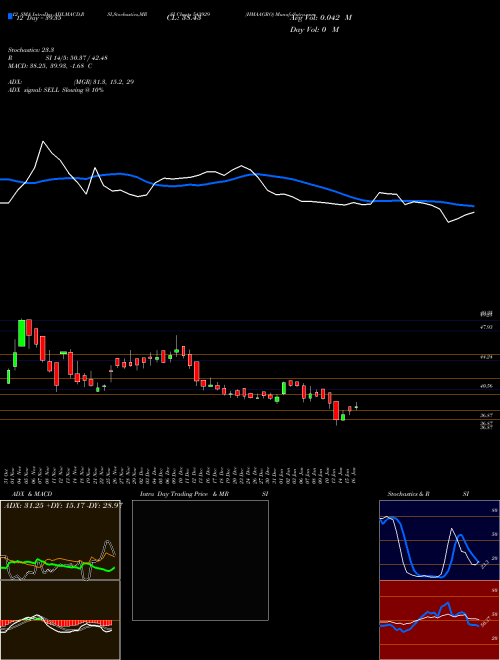Image resolution: width=500 pixels, height=660 pixels.
Task: Click the blue 12-day SMA legend square
Action: 11,16
